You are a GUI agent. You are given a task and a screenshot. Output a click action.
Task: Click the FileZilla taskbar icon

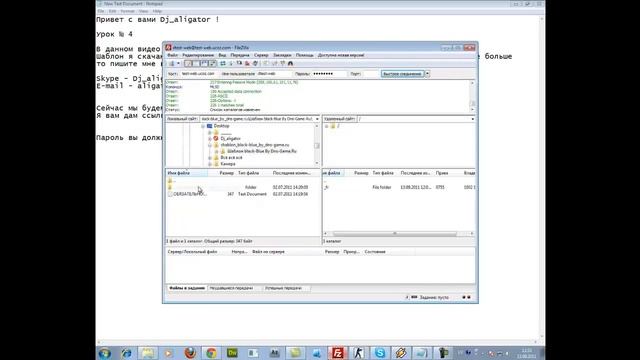coord(338,353)
